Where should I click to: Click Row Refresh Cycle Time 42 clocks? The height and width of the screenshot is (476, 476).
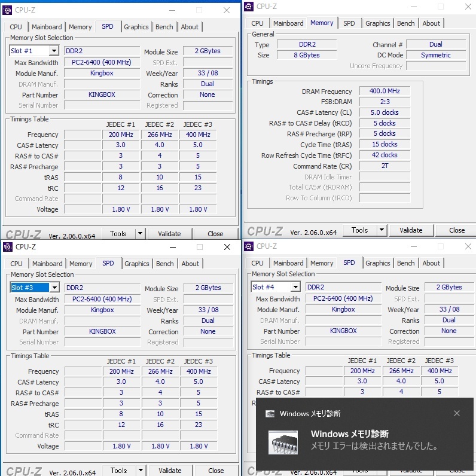385,155
